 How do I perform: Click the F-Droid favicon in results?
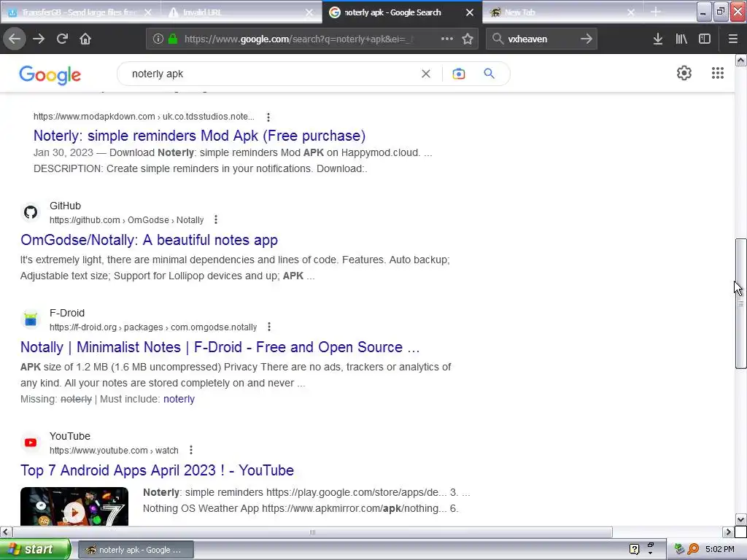31,319
